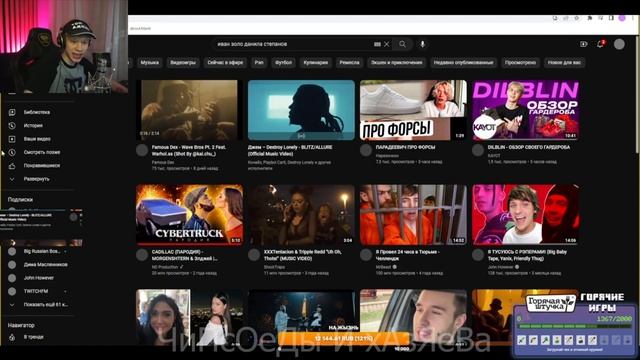
Task: Select the Рэп filter chip
Action: [259, 63]
